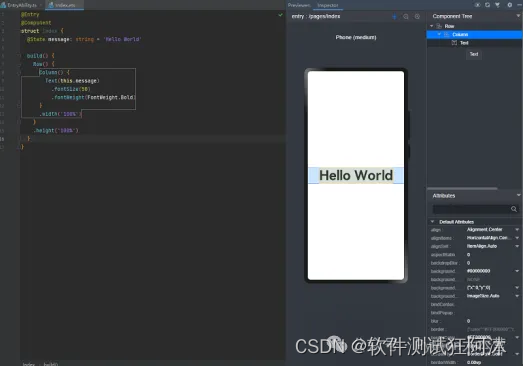Open previewer settings gear icon
Screen dimensions: 523x366
click(510, 5)
